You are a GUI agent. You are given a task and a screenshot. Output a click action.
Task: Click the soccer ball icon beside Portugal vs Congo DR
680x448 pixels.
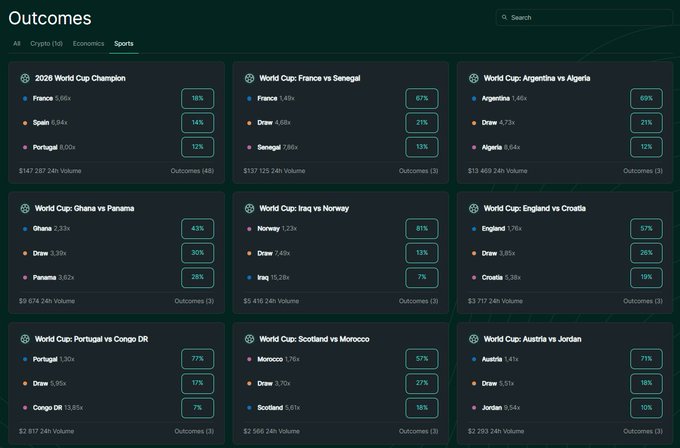pyautogui.click(x=25, y=339)
